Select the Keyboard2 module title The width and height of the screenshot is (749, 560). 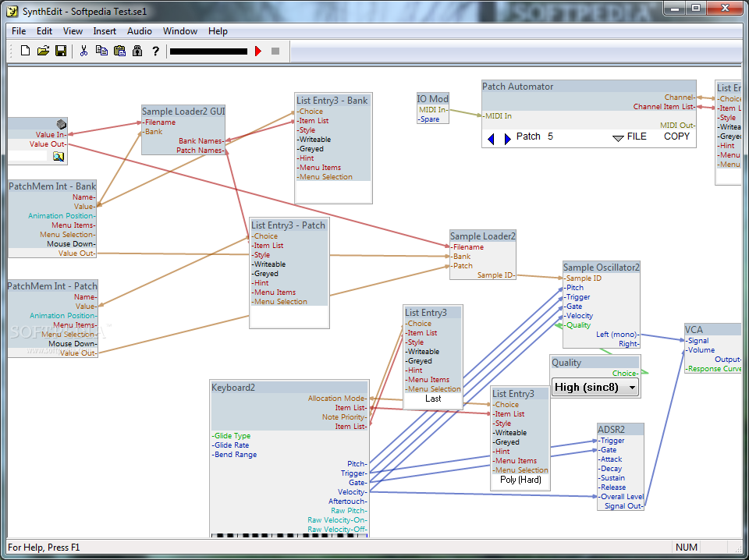coord(289,388)
